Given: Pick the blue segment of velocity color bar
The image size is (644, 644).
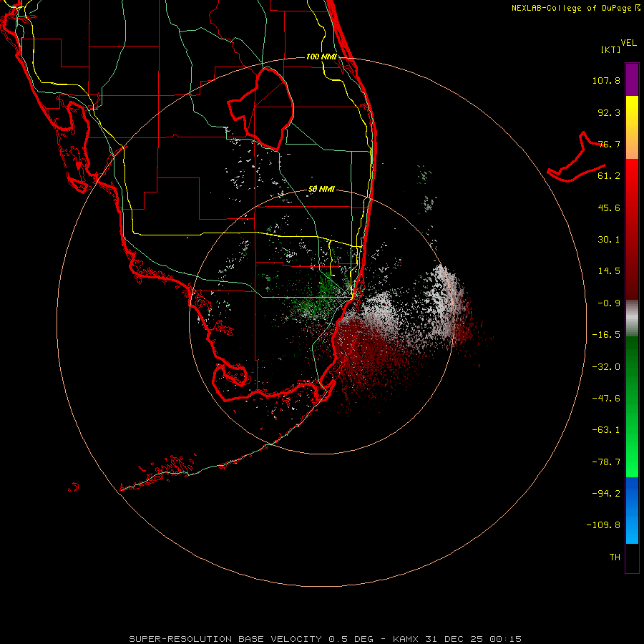Looking at the screenshot, I should (x=632, y=510).
